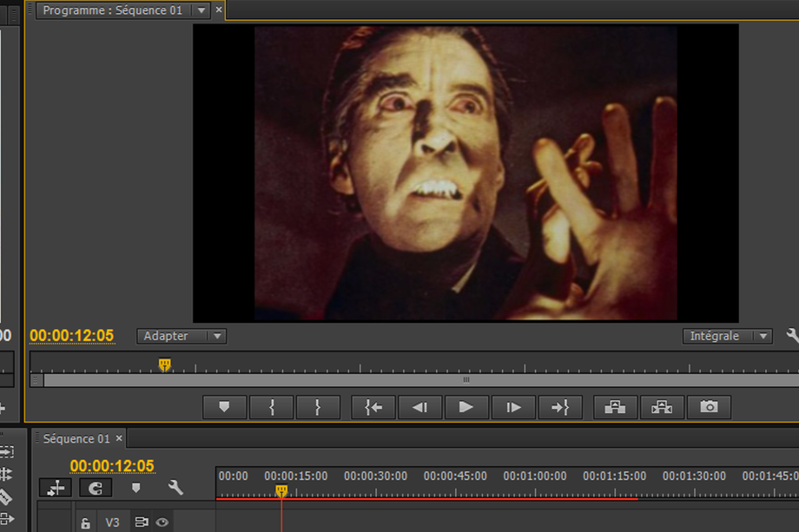Open the Intégrale playback resolution dropdown

click(x=727, y=336)
